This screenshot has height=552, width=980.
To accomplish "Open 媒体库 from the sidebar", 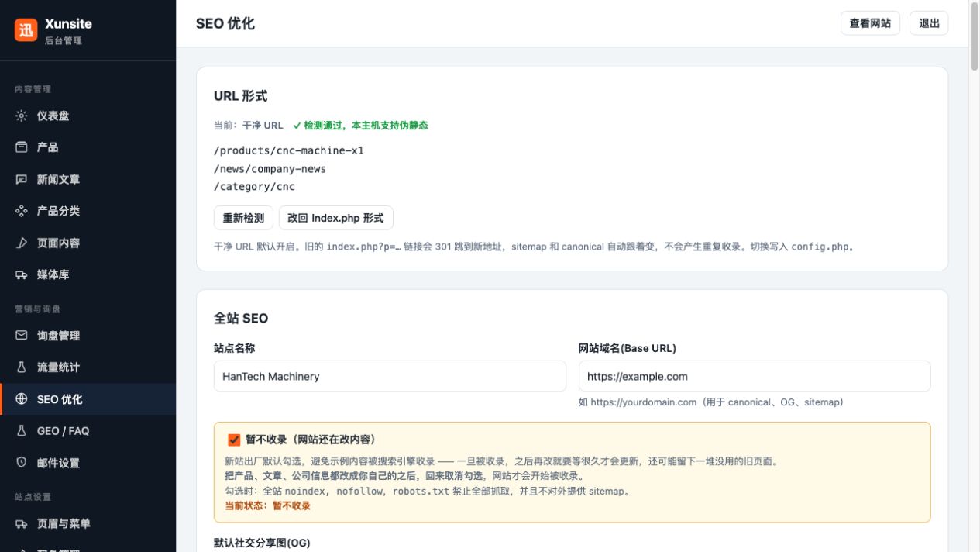I will [88, 274].
